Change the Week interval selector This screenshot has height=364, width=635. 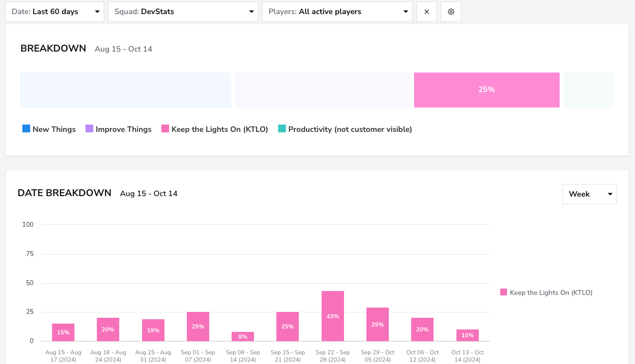[590, 194]
